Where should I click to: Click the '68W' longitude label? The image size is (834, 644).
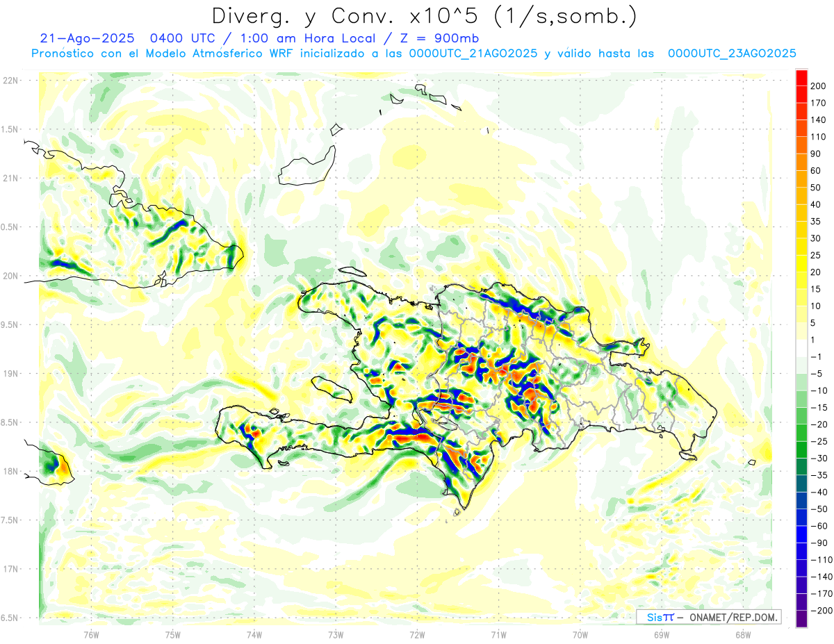(x=743, y=634)
